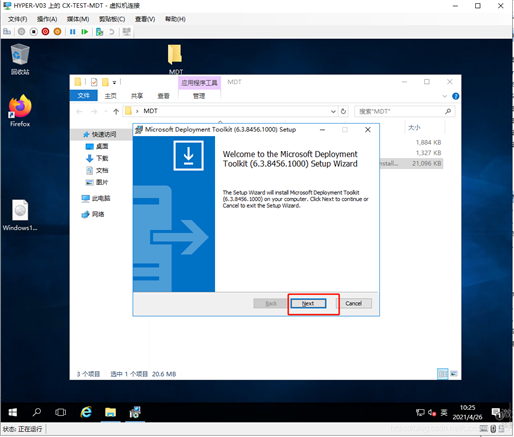Select 下载 in the navigation pane

97,158
